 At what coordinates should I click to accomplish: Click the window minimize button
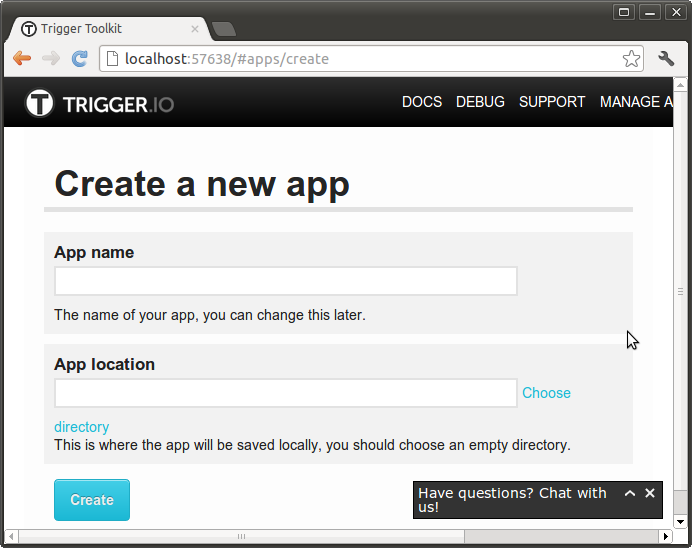(650, 12)
